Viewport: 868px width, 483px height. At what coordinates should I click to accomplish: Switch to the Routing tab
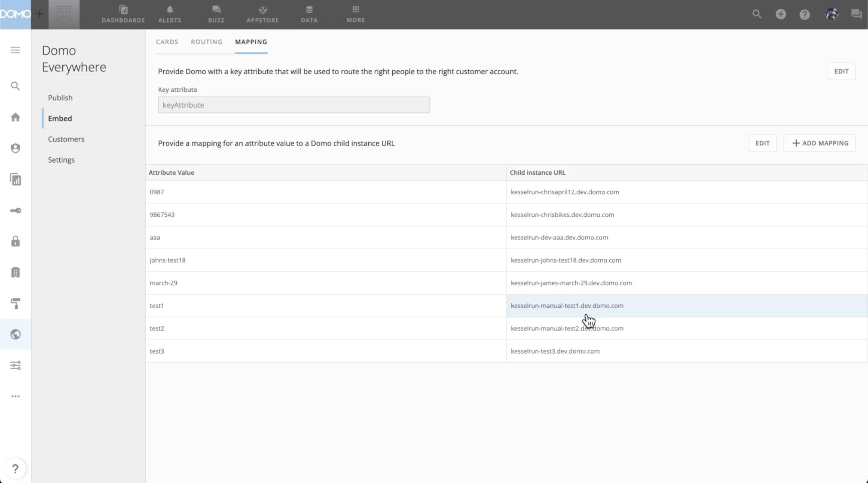tap(206, 42)
